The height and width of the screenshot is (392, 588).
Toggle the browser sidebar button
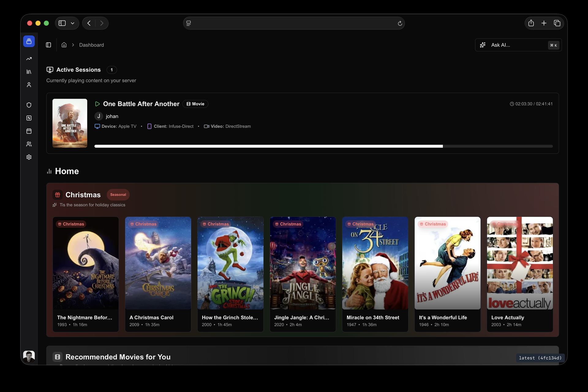click(x=62, y=23)
